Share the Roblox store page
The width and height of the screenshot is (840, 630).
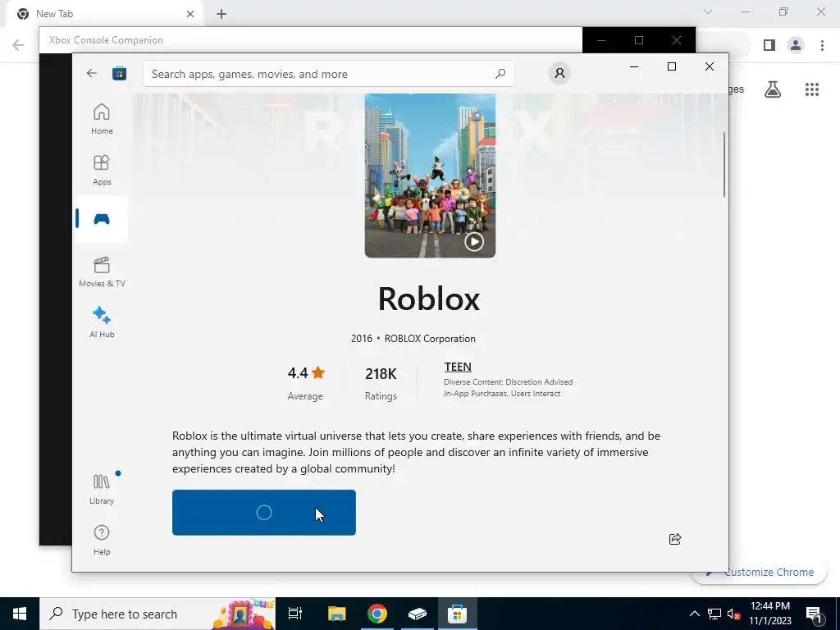click(675, 539)
